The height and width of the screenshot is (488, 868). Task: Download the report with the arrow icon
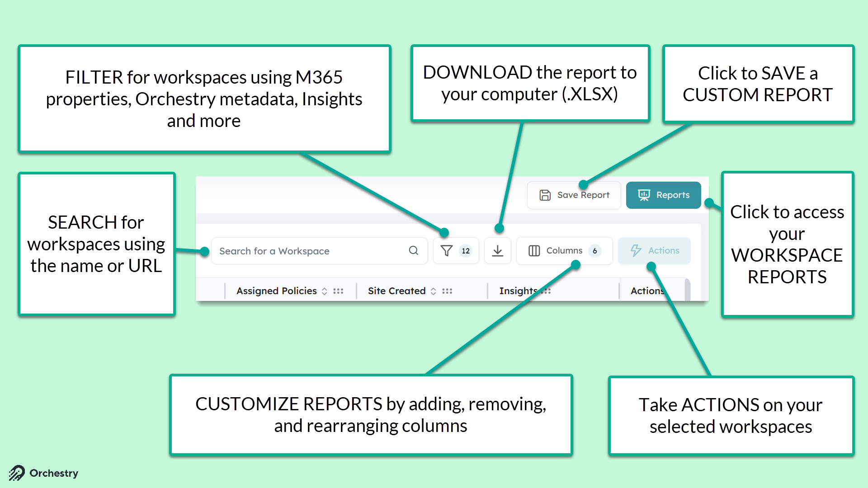click(498, 251)
